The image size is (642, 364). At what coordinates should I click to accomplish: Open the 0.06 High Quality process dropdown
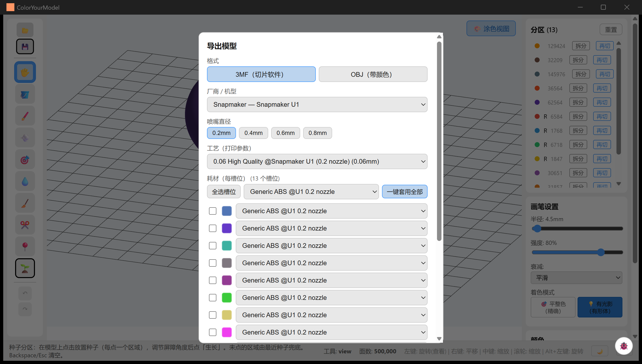pos(317,161)
